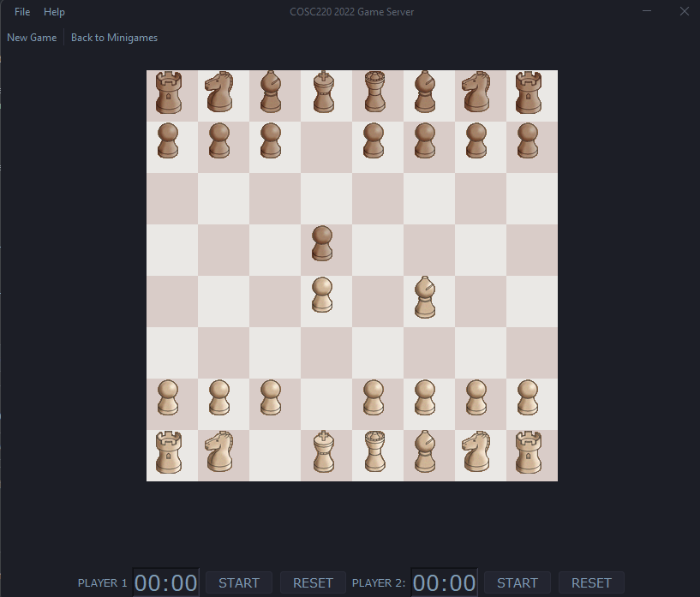Click the black bishop on c8
700x597 pixels.
pyautogui.click(x=273, y=94)
